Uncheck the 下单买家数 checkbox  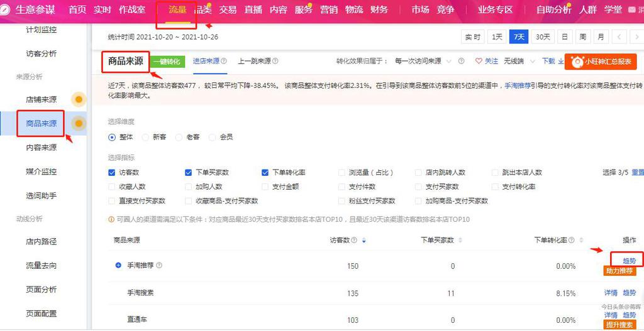(189, 173)
